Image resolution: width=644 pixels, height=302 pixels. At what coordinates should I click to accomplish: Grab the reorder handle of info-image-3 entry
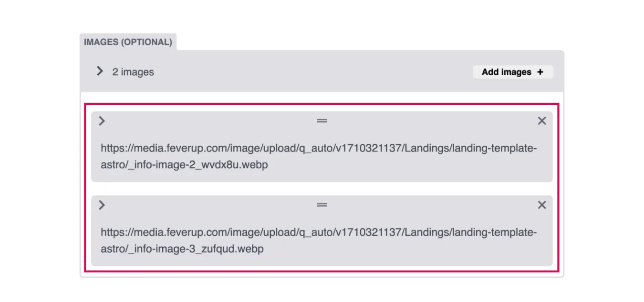322,205
